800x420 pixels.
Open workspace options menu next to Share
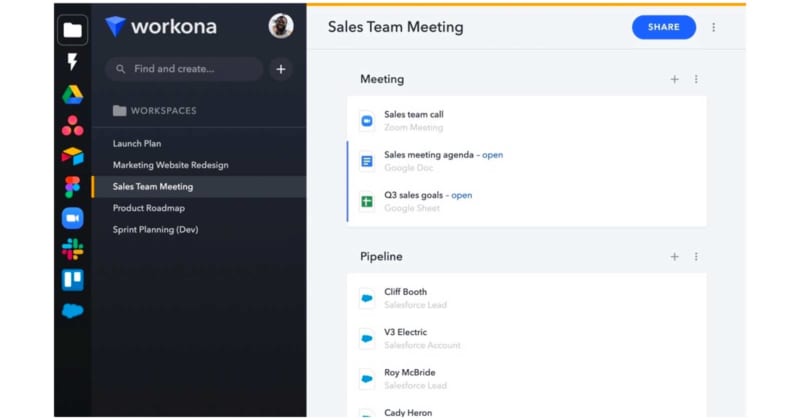(713, 27)
